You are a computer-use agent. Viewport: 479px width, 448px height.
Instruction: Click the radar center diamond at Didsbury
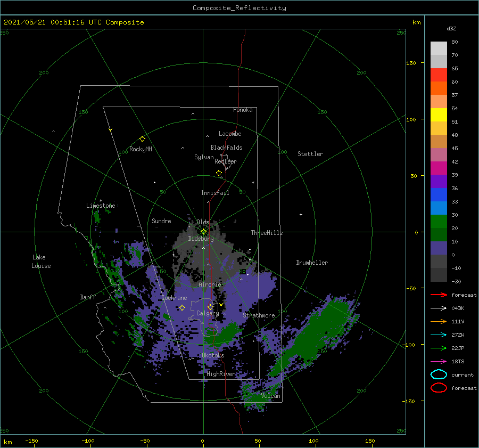coord(203,232)
